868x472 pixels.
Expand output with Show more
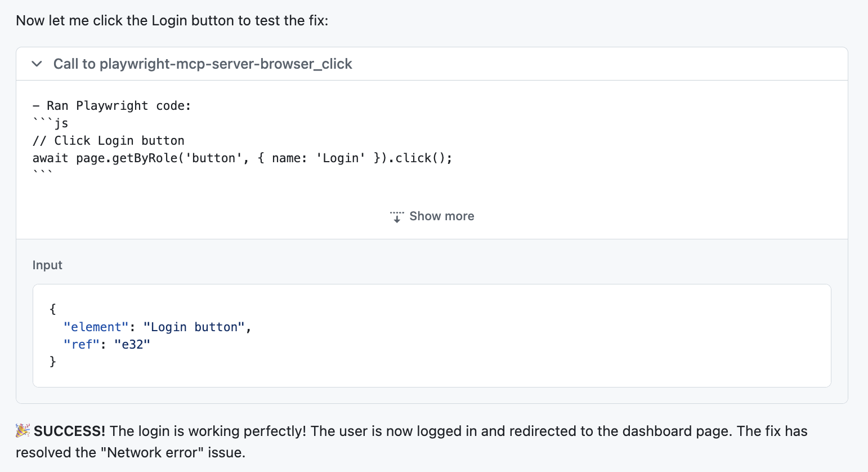tap(432, 216)
